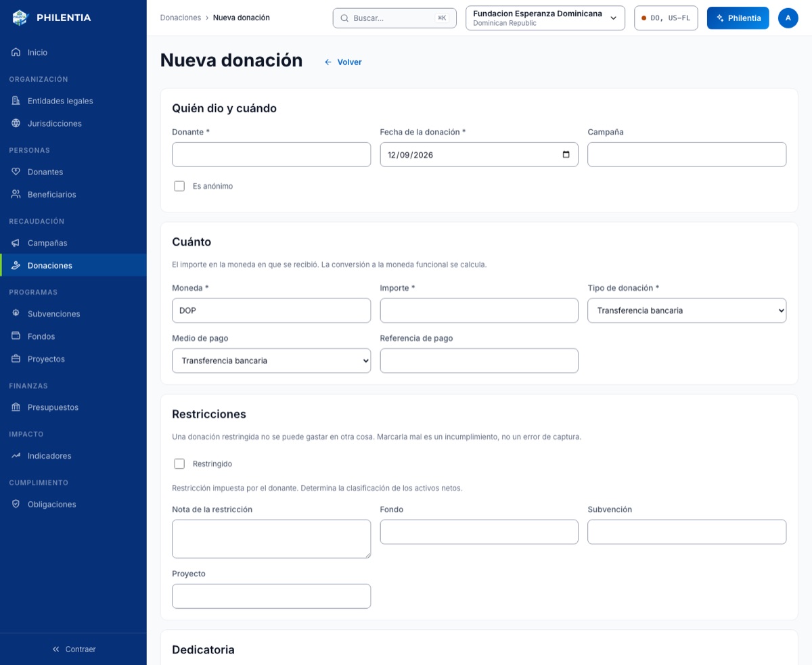Viewport: 812px width, 665px height.
Task: Open Presupuestos under Finanzas
Action: pyautogui.click(x=73, y=407)
